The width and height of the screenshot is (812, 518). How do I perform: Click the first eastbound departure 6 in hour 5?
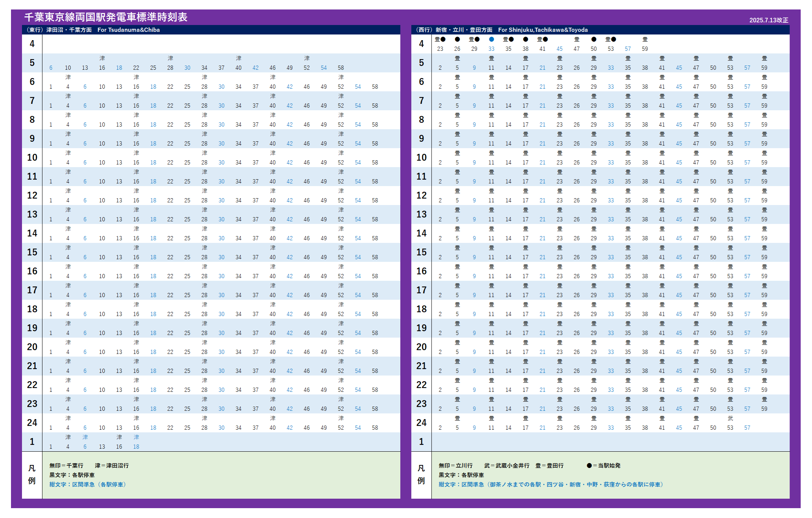click(51, 68)
